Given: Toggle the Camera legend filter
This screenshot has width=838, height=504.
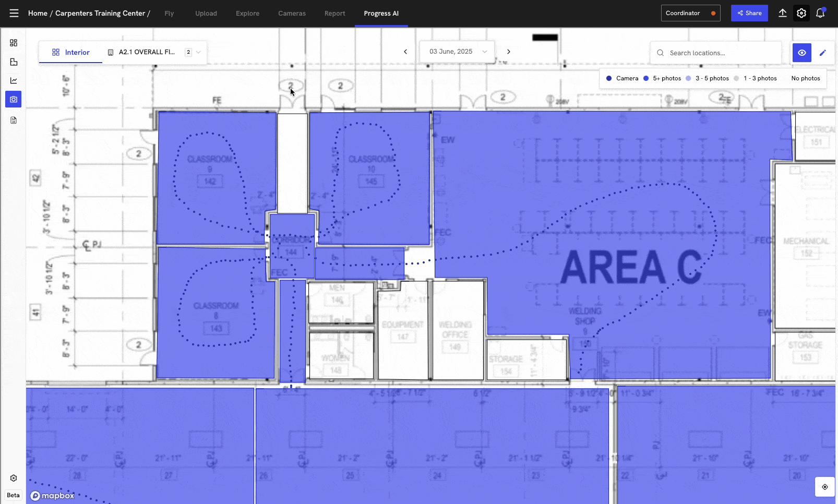Looking at the screenshot, I should 622,78.
